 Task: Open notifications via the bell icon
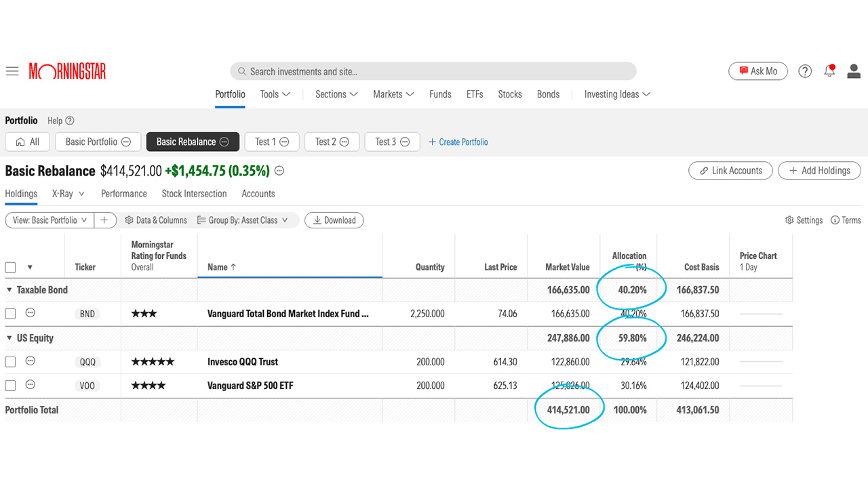point(829,70)
